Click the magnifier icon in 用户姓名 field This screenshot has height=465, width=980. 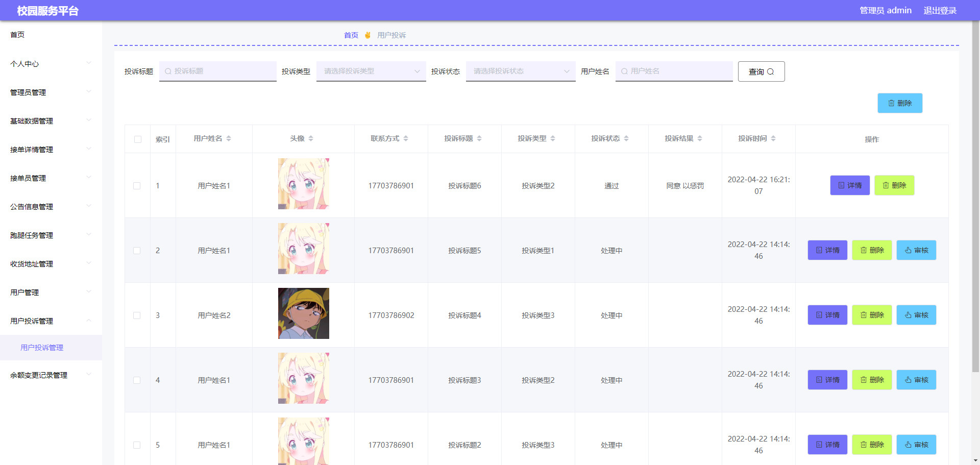624,71
